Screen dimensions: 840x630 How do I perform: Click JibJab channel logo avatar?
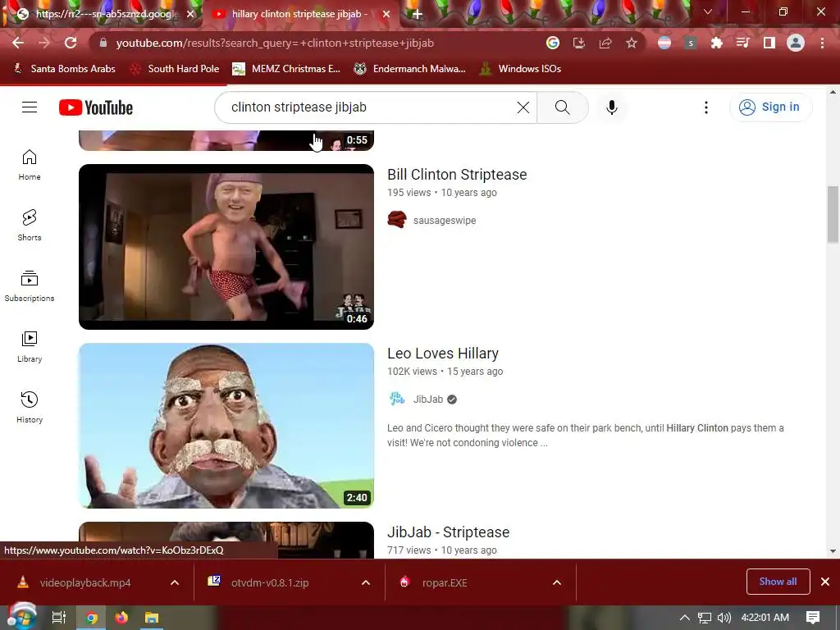point(397,399)
